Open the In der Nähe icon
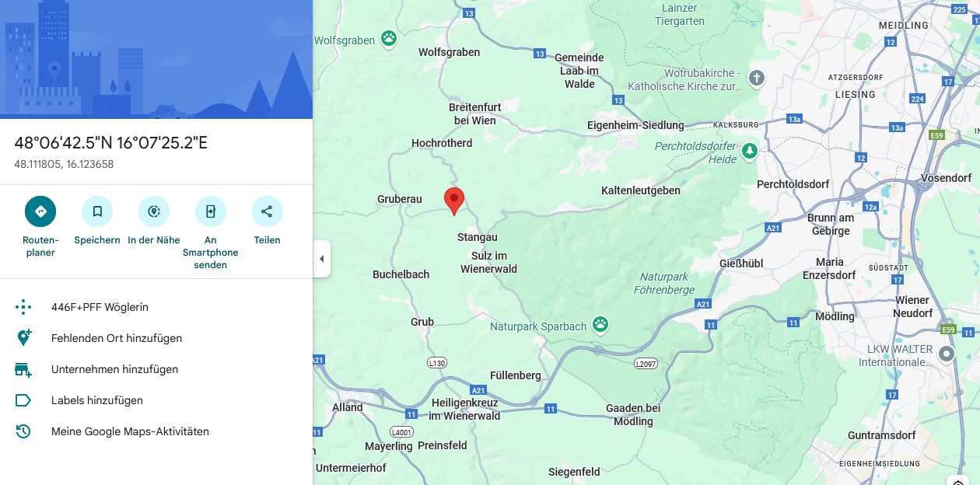Viewport: 980px width, 485px height. [x=154, y=211]
